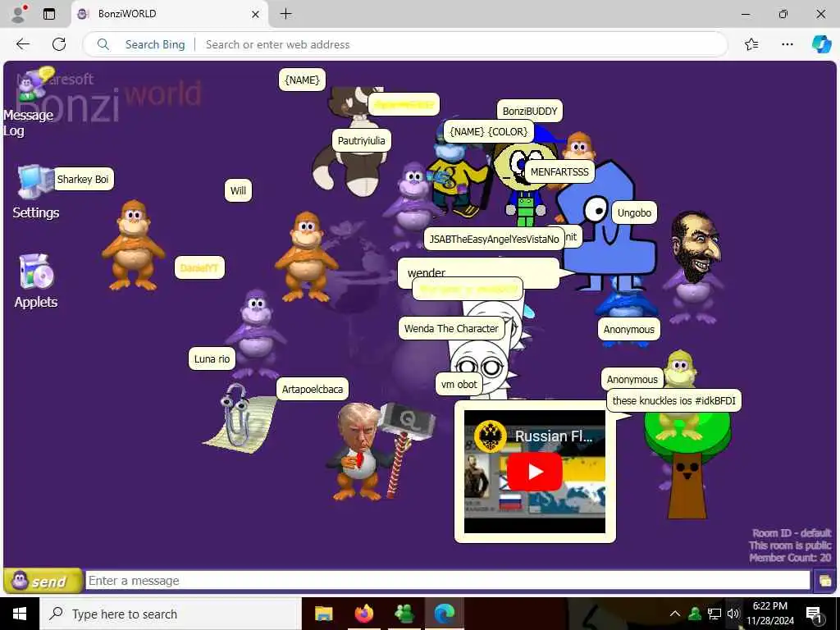Open the Applets disc icon
Image resolution: width=840 pixels, height=630 pixels.
35,271
